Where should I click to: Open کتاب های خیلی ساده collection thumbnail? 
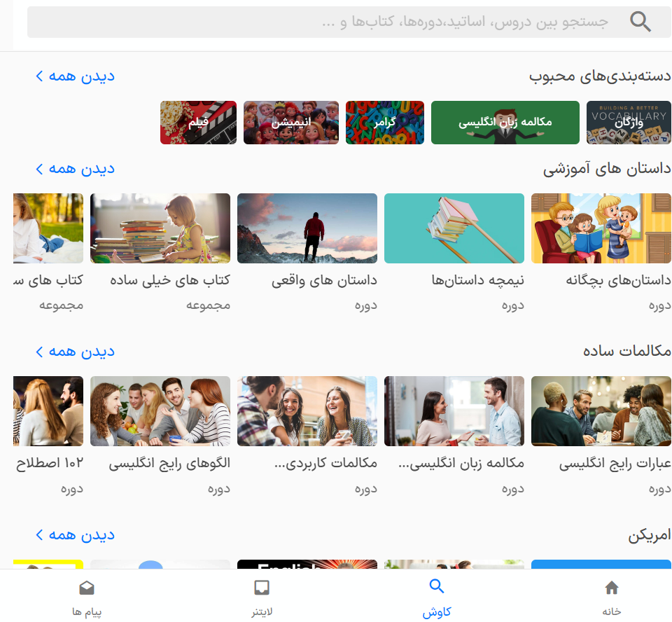tap(160, 228)
